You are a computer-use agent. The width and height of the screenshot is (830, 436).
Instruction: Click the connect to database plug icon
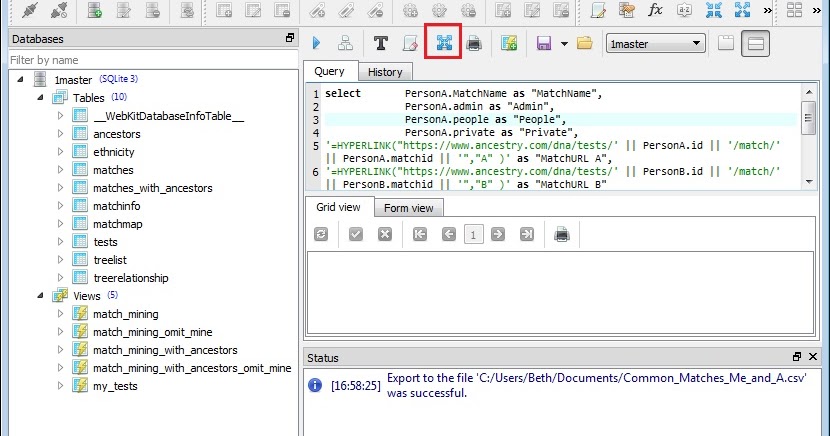pos(30,10)
